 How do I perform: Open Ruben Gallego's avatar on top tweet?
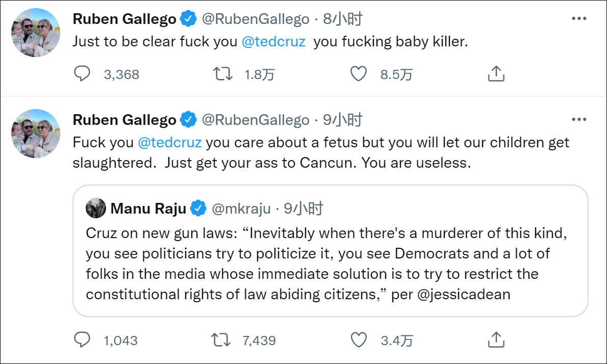[x=36, y=32]
